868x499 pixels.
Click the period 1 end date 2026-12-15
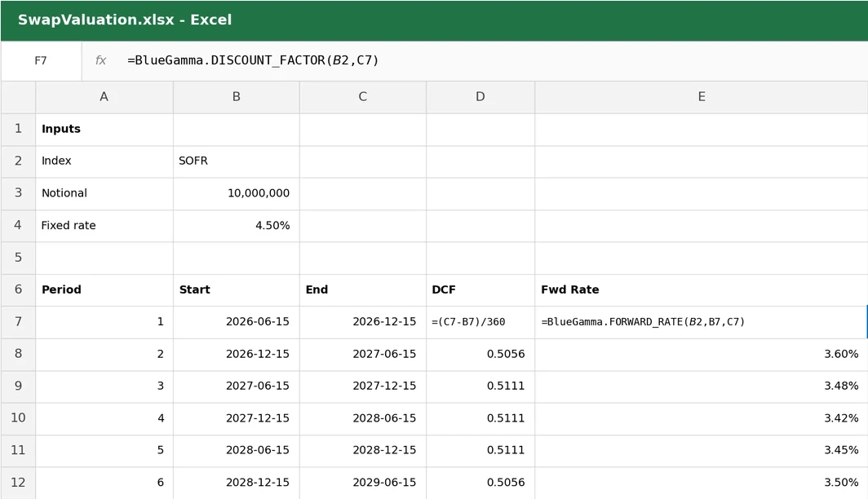click(x=362, y=322)
